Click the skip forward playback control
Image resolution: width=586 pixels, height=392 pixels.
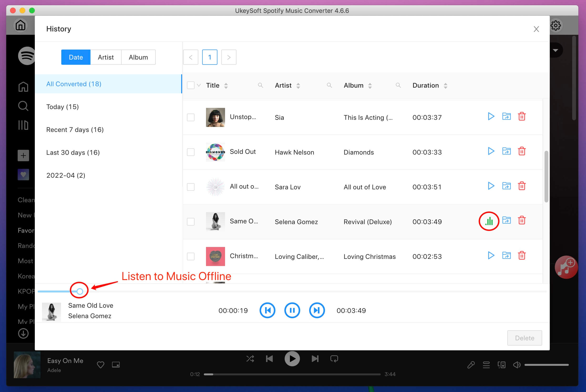point(317,310)
